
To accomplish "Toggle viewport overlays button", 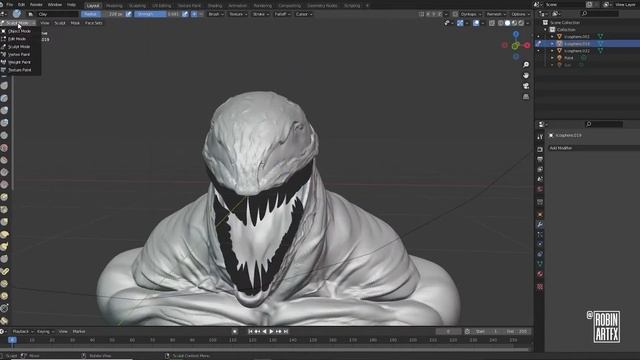I will click(x=476, y=23).
